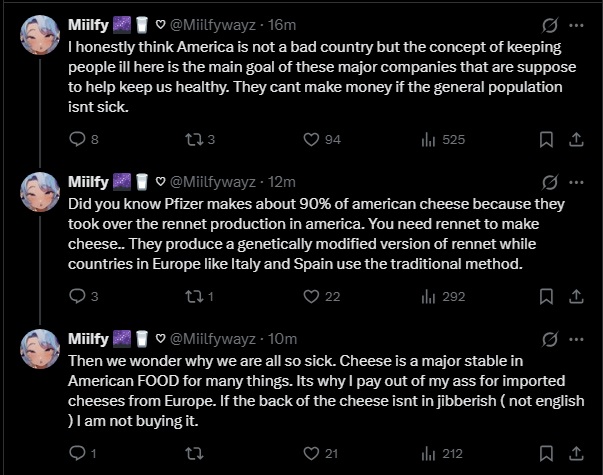Share the first tweet about major companies
Image resolution: width=603 pixels, height=475 pixels.
[x=576, y=139]
